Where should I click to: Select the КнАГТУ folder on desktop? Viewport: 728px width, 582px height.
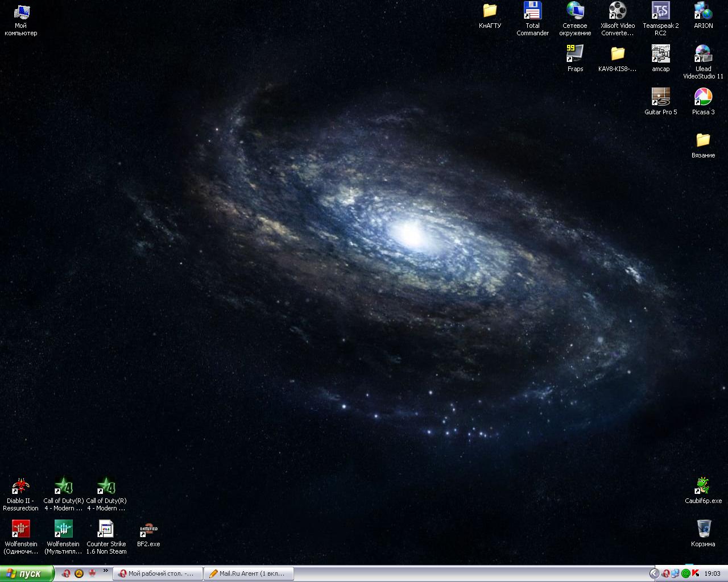pyautogui.click(x=490, y=11)
